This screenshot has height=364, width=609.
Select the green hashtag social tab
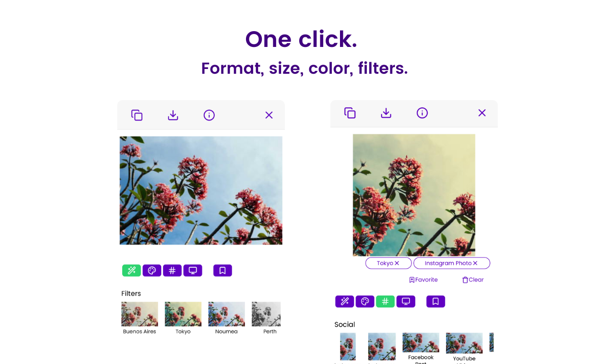tap(385, 301)
